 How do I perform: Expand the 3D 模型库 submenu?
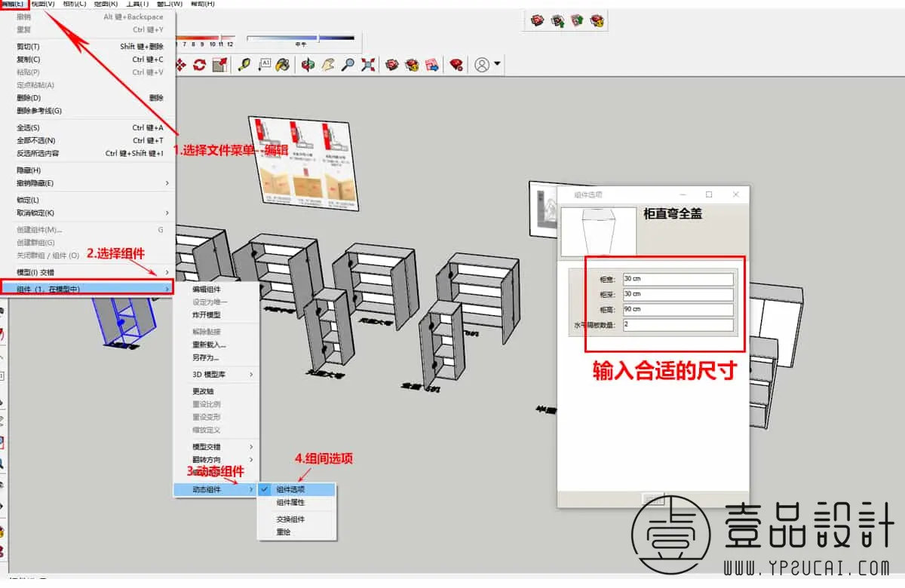pos(216,375)
